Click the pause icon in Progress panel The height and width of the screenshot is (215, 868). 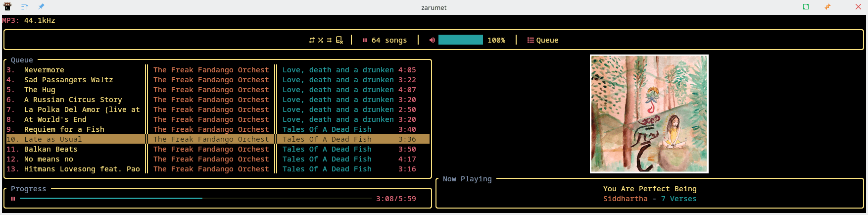[x=13, y=199]
